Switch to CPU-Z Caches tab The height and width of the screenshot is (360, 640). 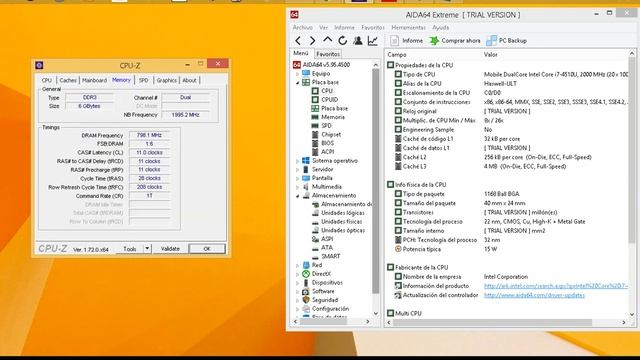click(x=68, y=80)
